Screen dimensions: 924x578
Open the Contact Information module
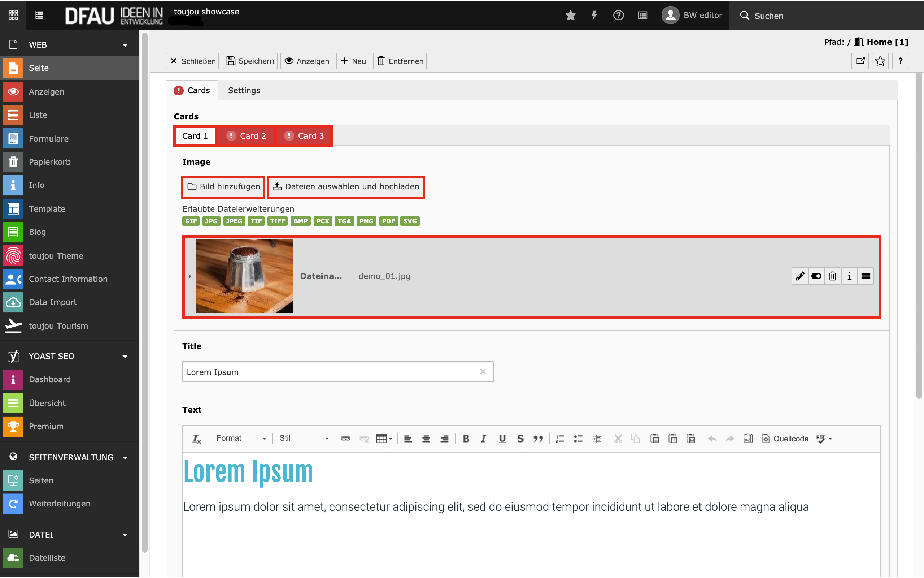[70, 279]
